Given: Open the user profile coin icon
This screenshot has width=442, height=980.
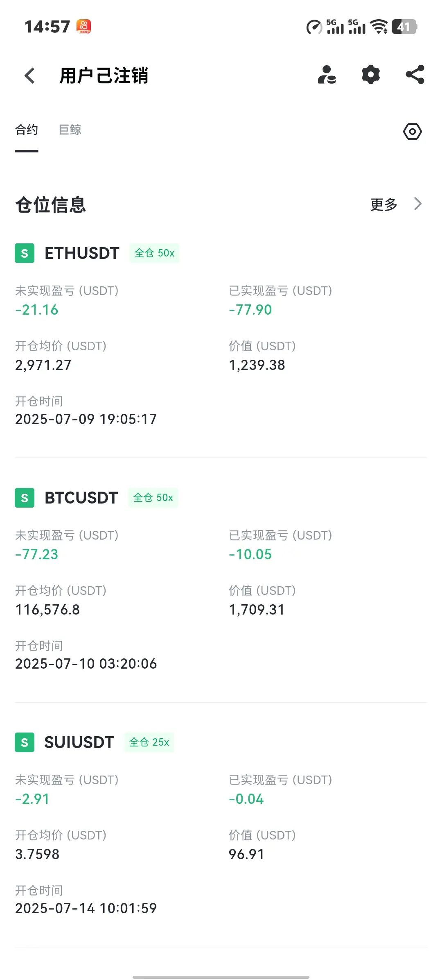Looking at the screenshot, I should (x=327, y=75).
